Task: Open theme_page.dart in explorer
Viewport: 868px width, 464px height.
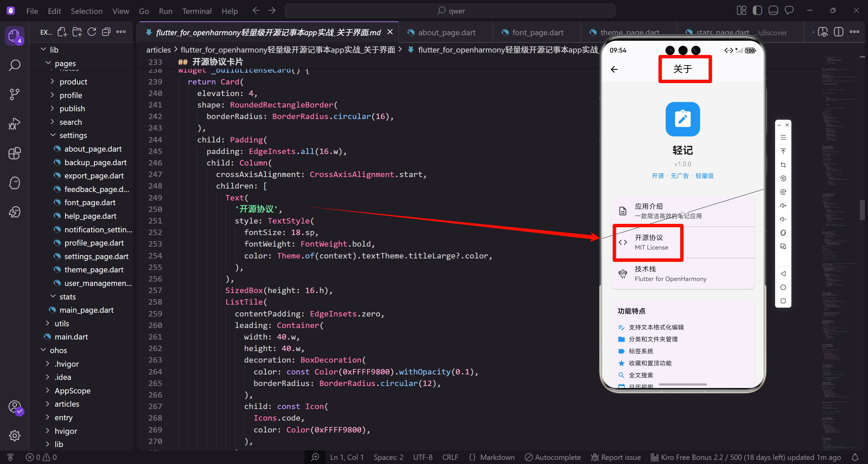Action: pyautogui.click(x=94, y=270)
